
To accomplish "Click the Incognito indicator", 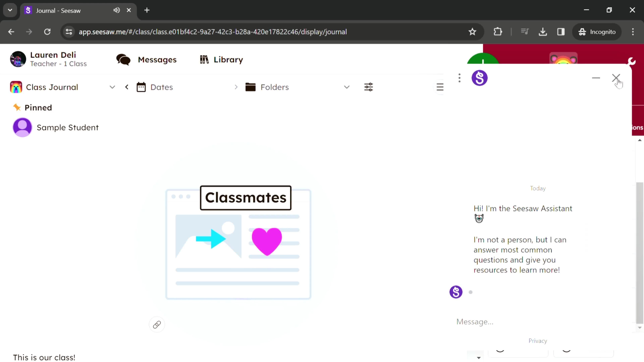I will click(x=597, y=32).
